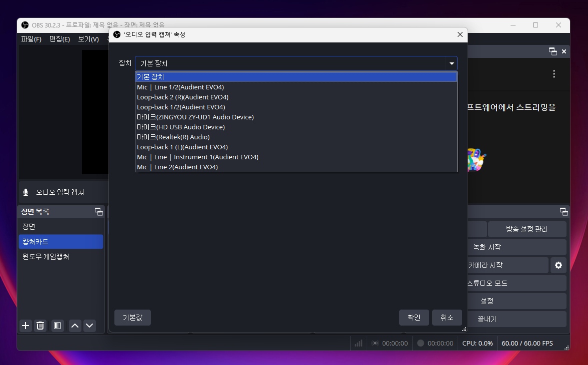Image resolution: width=588 pixels, height=365 pixels.
Task: Grab the properties dialog resize grip
Action: [464, 330]
